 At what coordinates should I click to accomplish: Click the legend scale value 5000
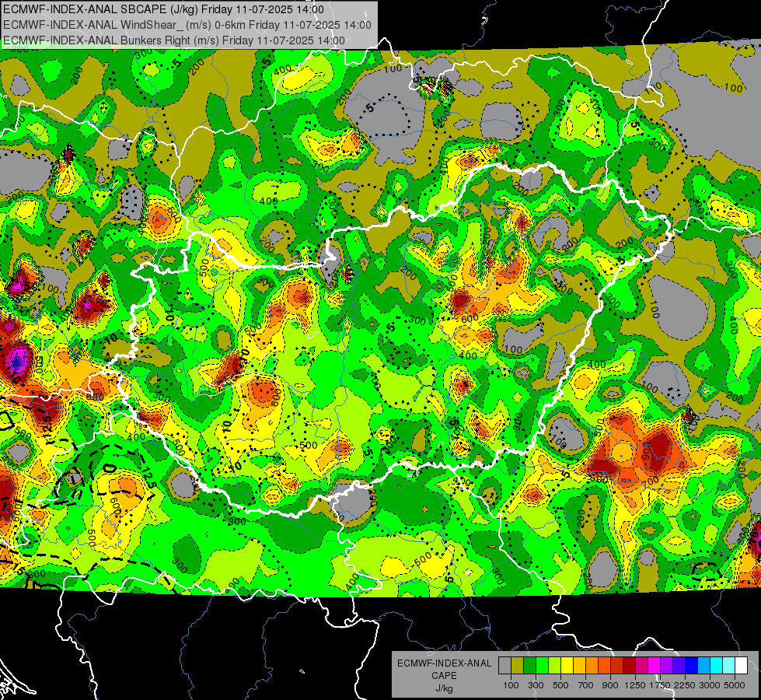(735, 685)
